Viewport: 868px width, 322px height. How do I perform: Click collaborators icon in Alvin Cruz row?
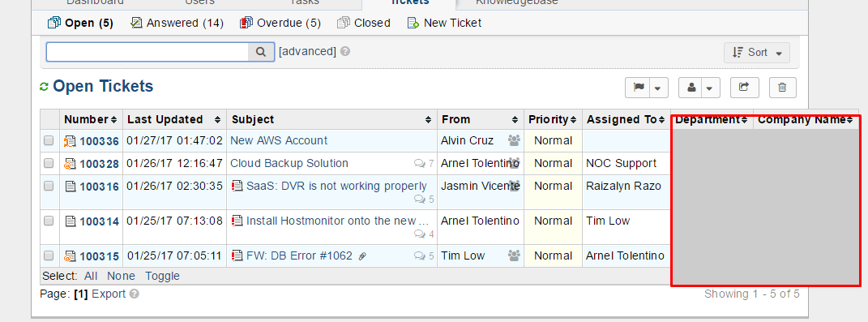pos(515,141)
